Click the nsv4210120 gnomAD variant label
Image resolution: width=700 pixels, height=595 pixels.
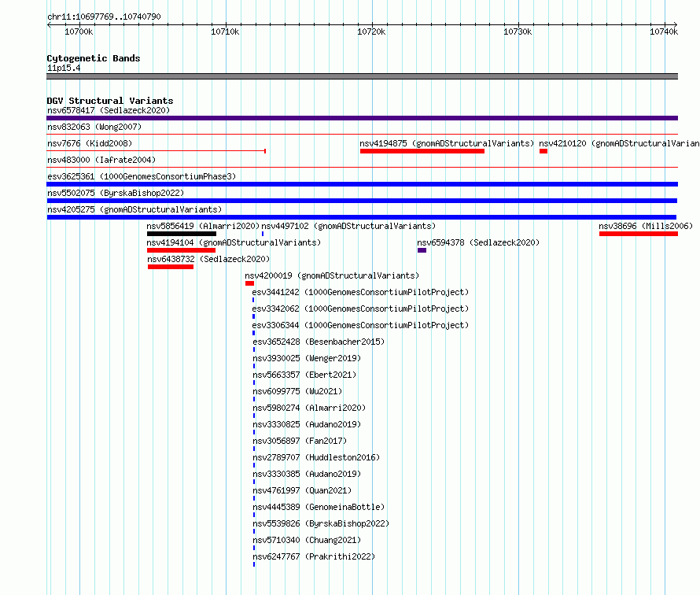(x=619, y=143)
